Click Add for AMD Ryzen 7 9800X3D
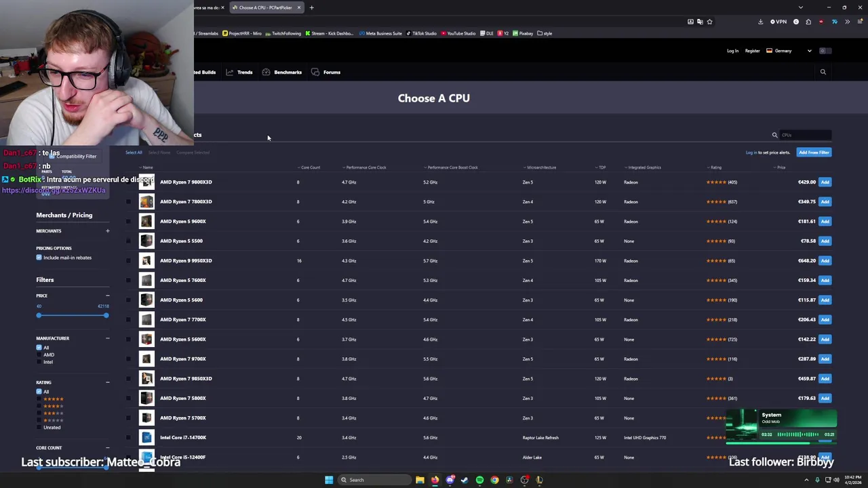The width and height of the screenshot is (868, 488). pyautogui.click(x=825, y=182)
